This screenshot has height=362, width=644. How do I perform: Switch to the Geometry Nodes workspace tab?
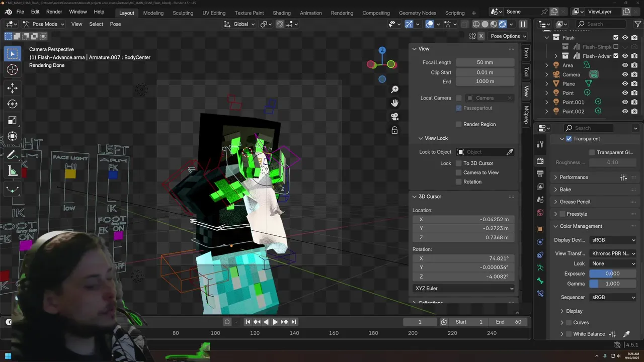(x=417, y=13)
